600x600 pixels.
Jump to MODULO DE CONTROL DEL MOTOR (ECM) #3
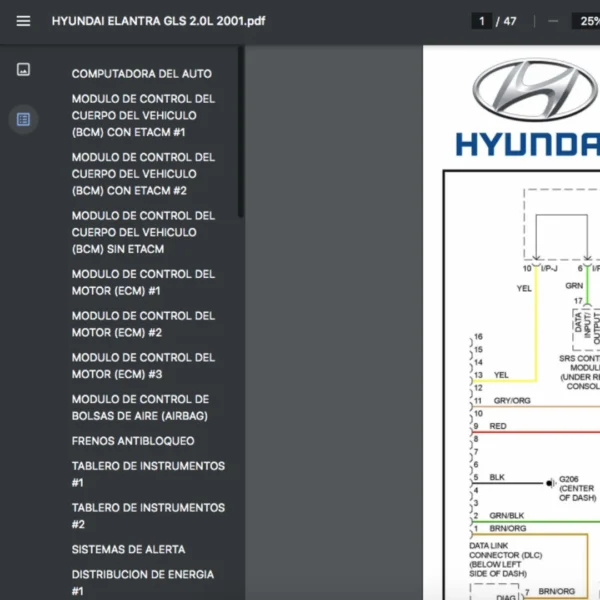coord(143,366)
